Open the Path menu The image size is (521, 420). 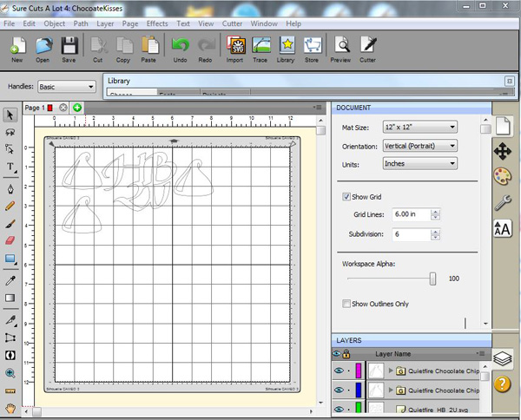pyautogui.click(x=81, y=23)
